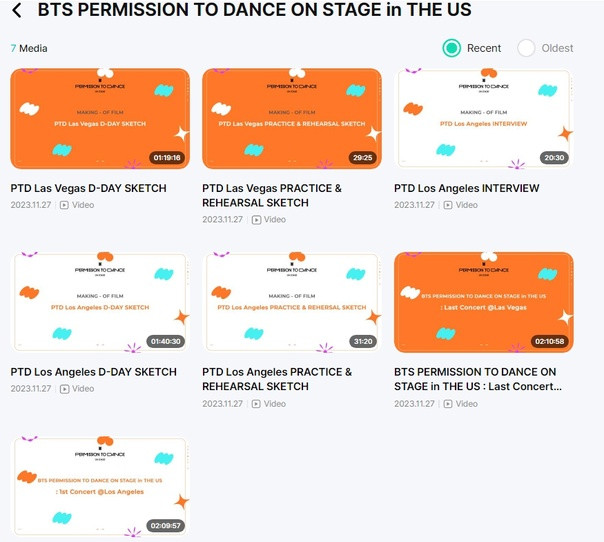Open Las Vegas PRACTICE & REHEARSAL SKETCH thumbnail
The image size is (604, 542).
(x=292, y=119)
